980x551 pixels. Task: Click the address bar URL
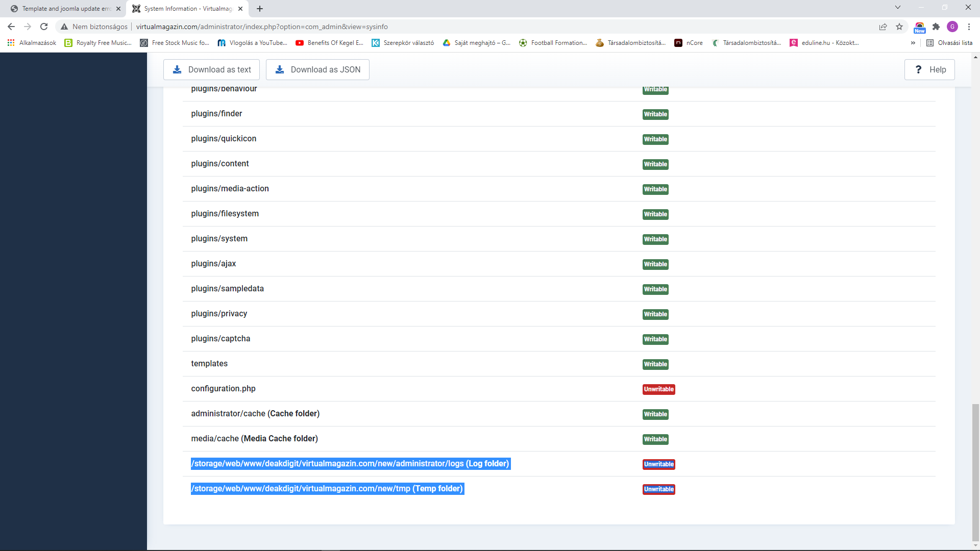pos(261,27)
